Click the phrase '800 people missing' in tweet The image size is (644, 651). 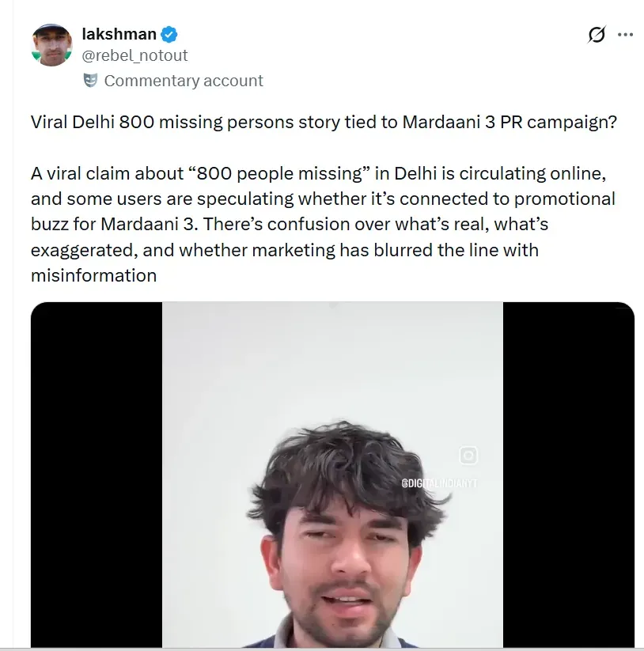pyautogui.click(x=279, y=173)
